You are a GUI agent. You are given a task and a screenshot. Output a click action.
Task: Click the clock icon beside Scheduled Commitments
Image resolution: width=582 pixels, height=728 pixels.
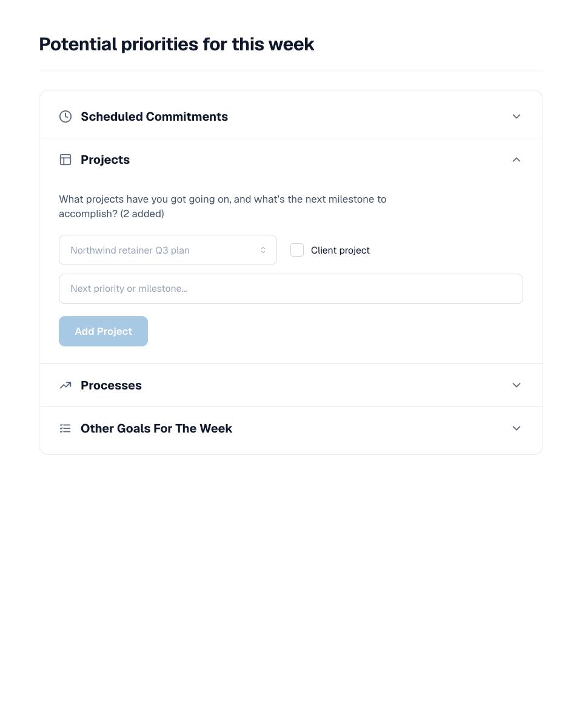(65, 116)
